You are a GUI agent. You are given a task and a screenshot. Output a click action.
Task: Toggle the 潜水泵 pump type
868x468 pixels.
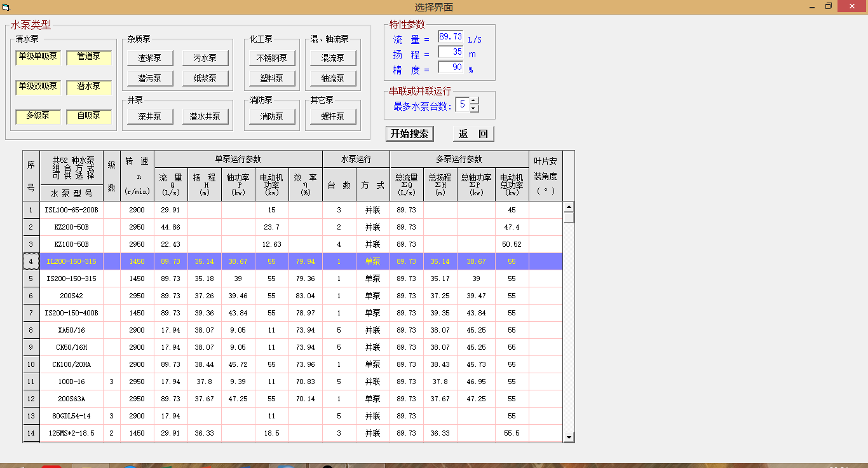[x=89, y=87]
